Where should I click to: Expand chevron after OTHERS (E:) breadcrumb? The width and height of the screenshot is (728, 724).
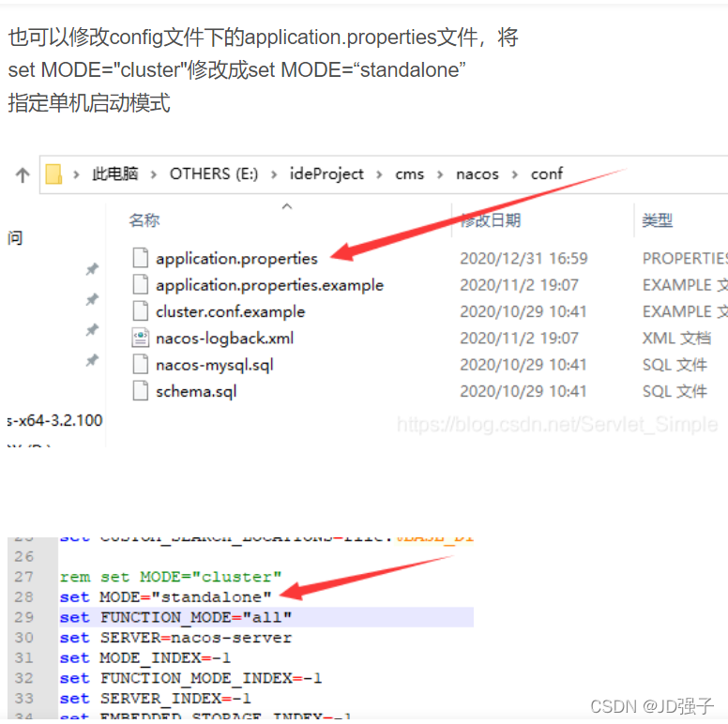[274, 175]
